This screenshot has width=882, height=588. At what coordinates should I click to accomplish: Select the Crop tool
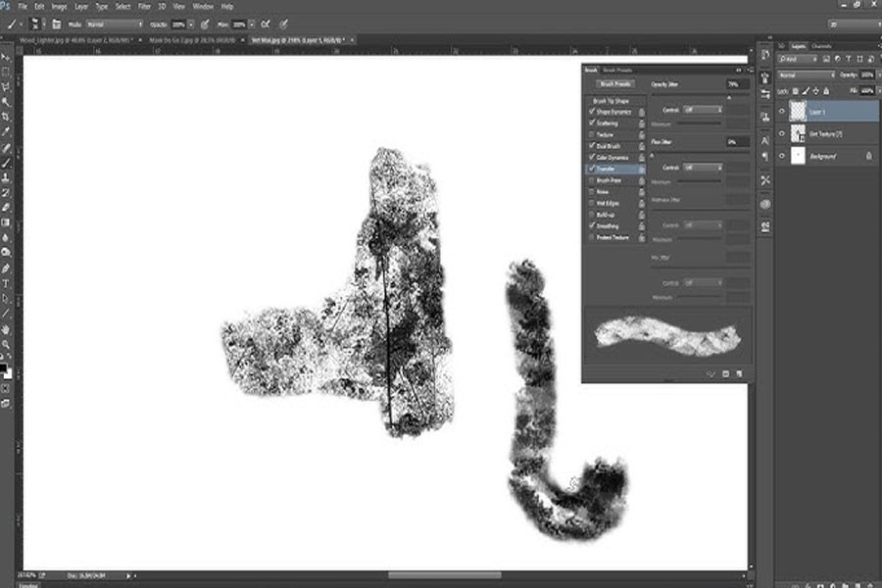tap(6, 117)
